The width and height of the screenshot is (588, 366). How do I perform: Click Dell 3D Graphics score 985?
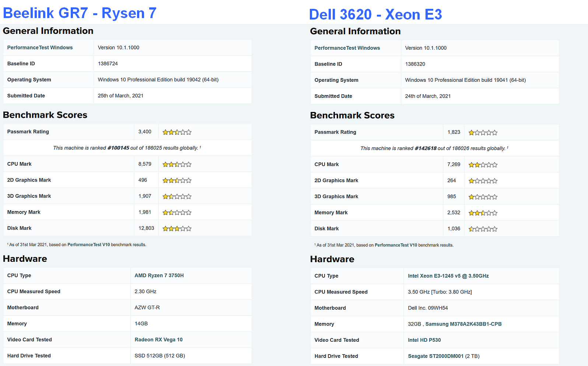pyautogui.click(x=452, y=196)
